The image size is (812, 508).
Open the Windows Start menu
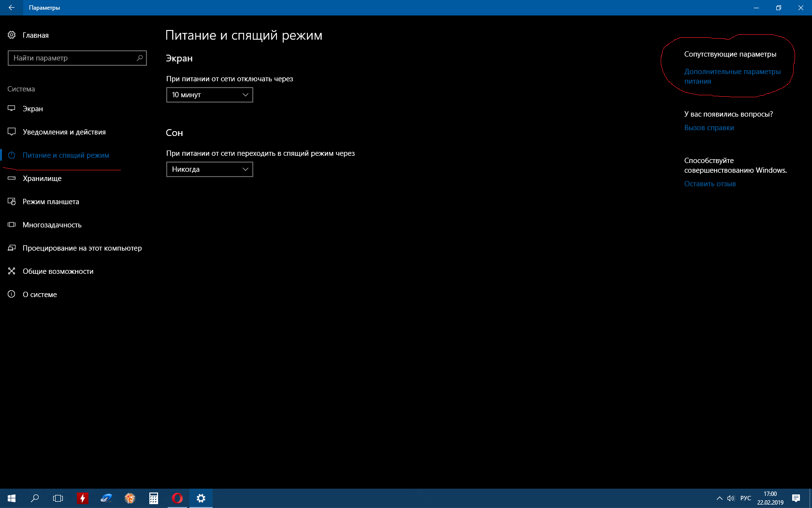(12, 498)
